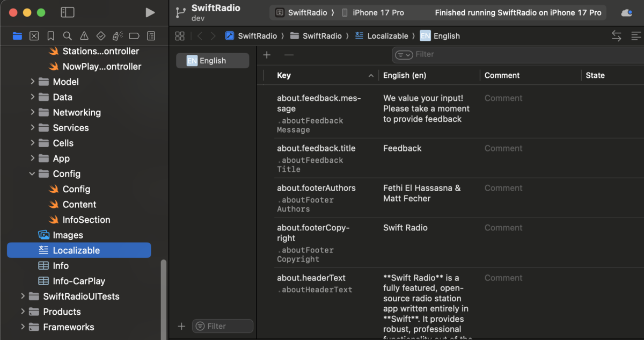Expand the Model folder
Viewport: 644px width, 340px height.
[x=33, y=82]
